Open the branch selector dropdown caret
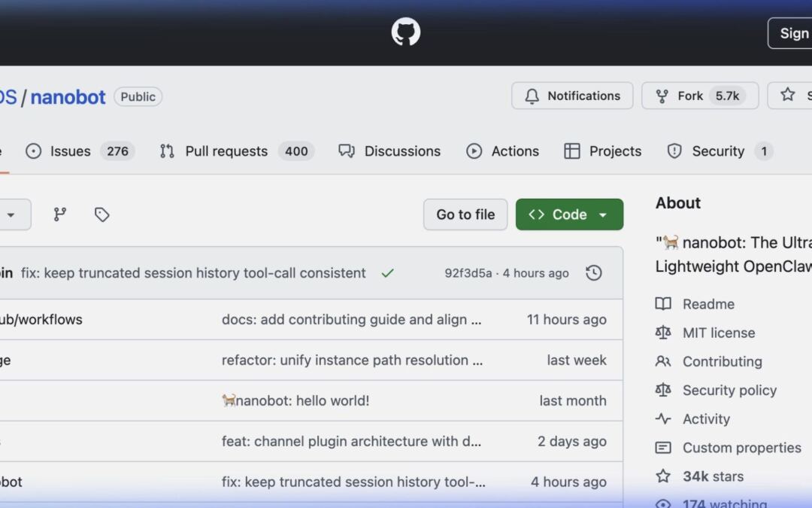The image size is (812, 508). point(11,214)
